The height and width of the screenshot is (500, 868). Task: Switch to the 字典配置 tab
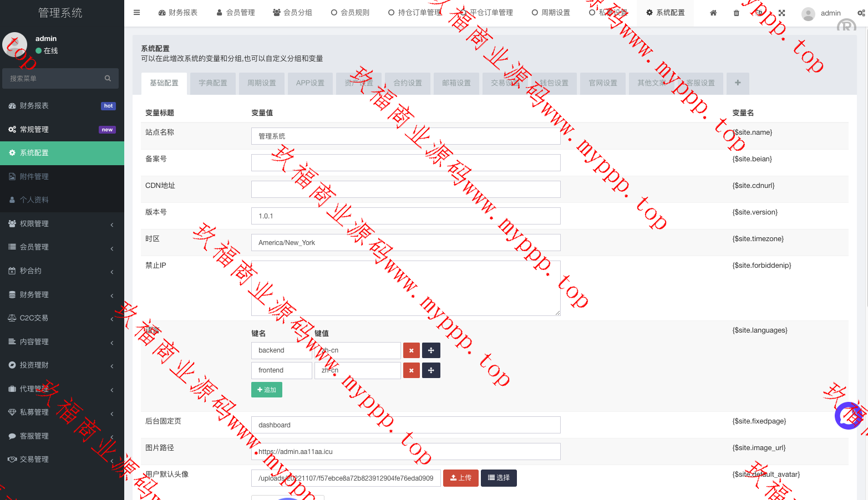pyautogui.click(x=212, y=83)
